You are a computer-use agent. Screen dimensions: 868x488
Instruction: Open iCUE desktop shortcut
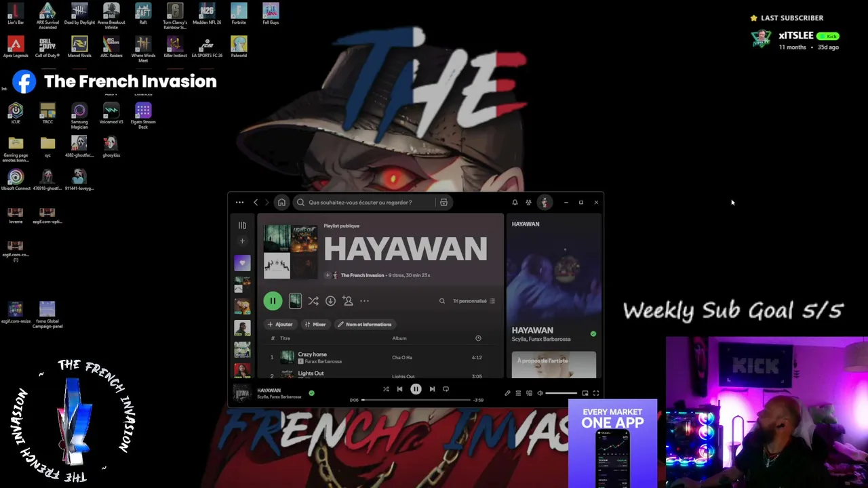tap(16, 113)
